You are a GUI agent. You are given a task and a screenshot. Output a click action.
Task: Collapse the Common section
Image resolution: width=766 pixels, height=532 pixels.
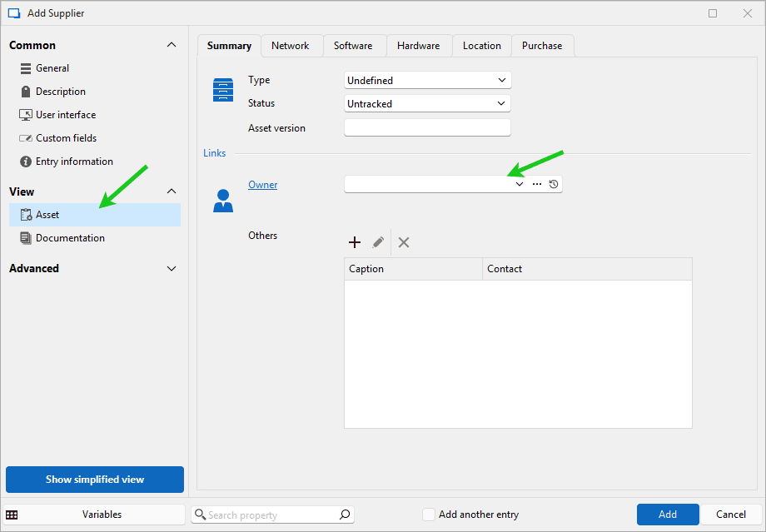(172, 45)
